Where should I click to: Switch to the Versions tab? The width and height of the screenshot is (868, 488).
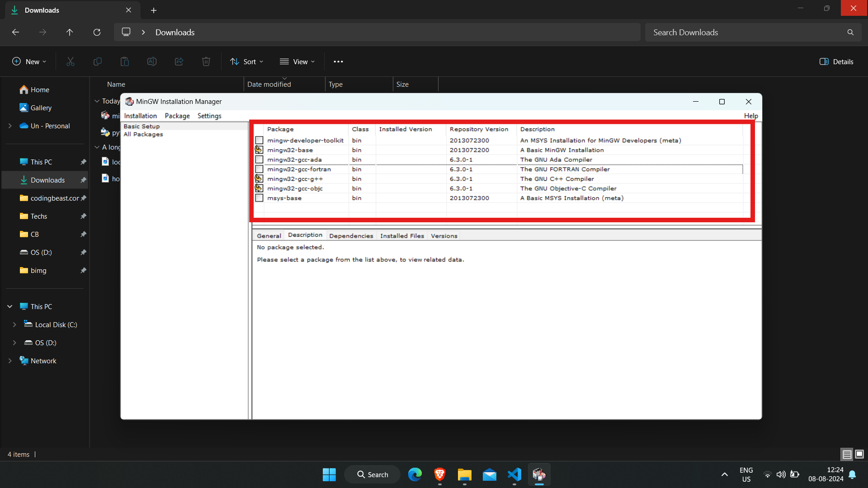[x=444, y=236]
